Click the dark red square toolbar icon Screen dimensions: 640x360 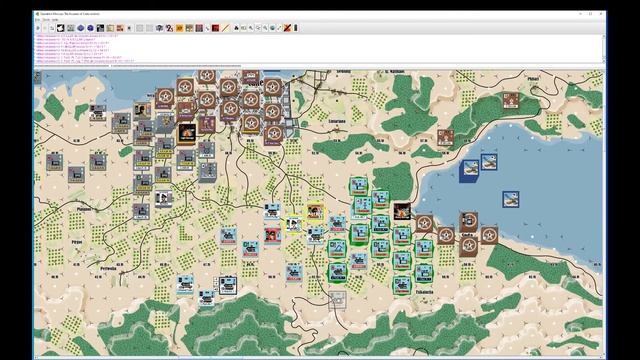216,28
